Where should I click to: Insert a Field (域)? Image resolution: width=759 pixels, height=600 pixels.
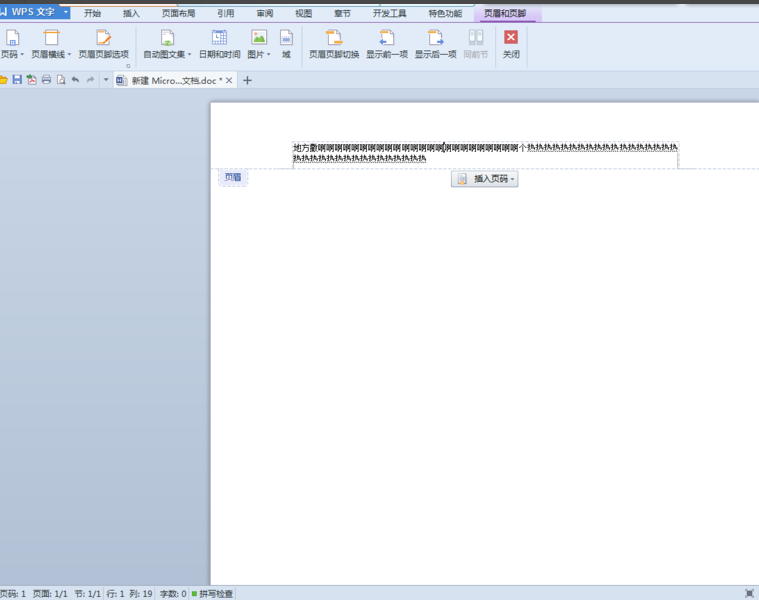(x=286, y=45)
